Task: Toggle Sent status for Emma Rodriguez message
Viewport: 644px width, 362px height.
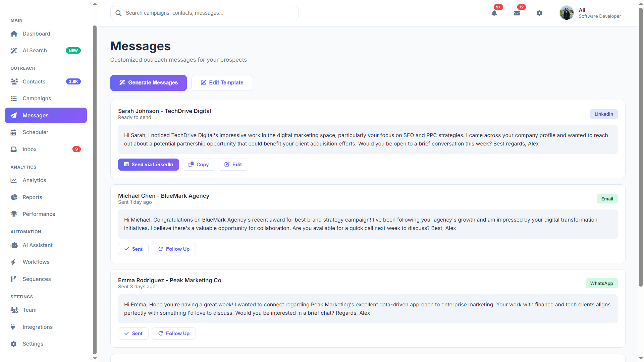Action: pos(133,333)
